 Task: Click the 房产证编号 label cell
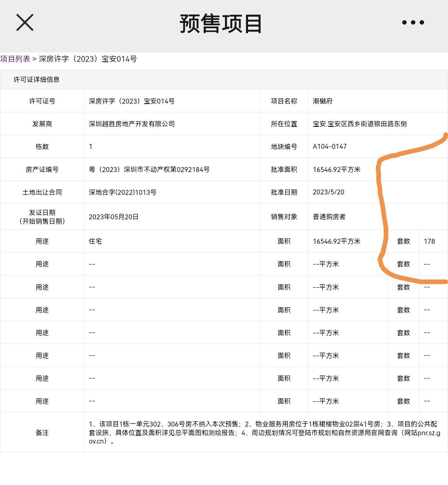click(x=42, y=170)
